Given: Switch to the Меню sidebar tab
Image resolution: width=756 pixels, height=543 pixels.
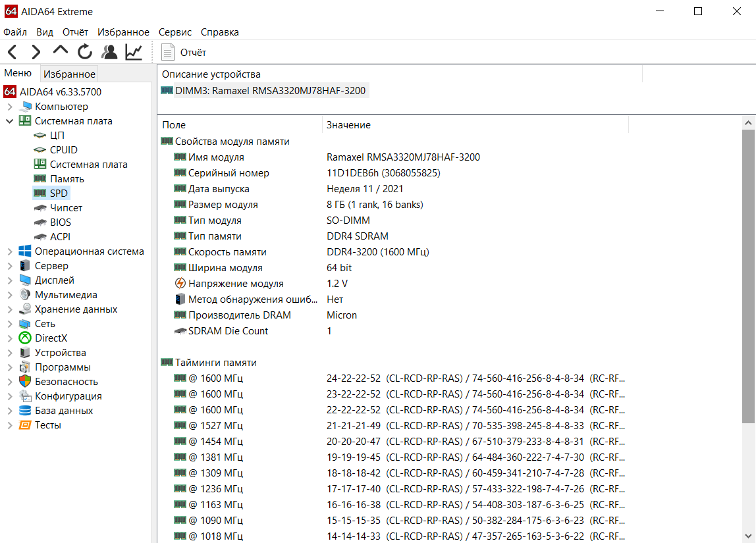Looking at the screenshot, I should coord(18,73).
